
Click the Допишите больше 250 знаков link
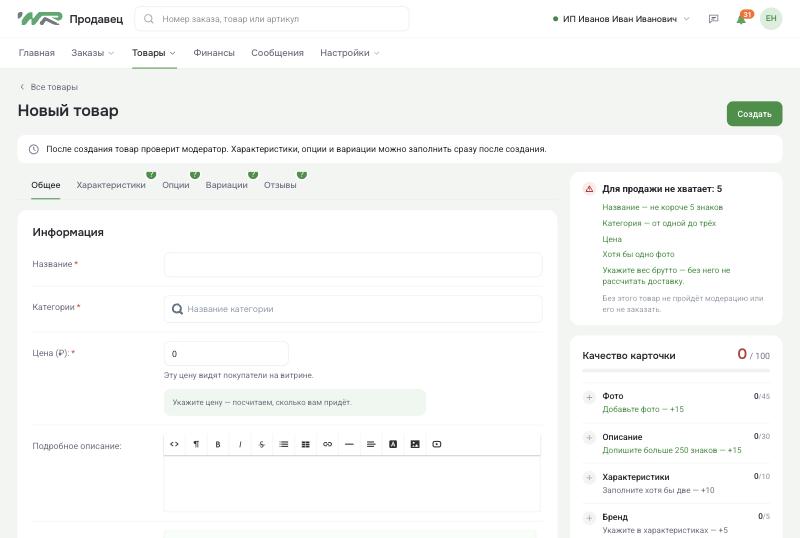(671, 450)
